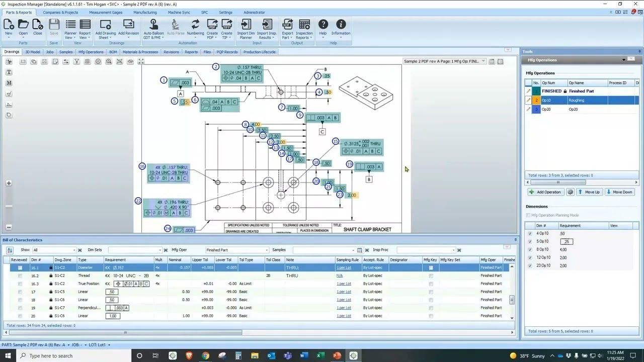Toggle the Reviewed checkbox for row 16.1
Screen dimensions: 644x362
[20, 267]
